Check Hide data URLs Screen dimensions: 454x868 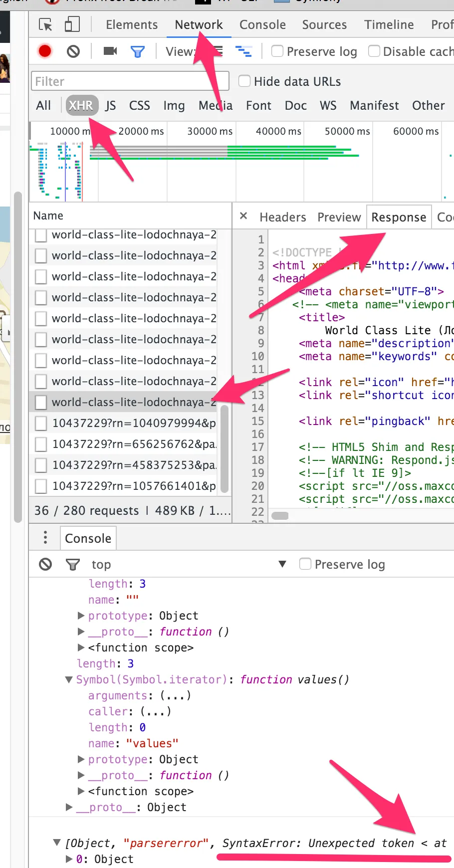pyautogui.click(x=244, y=81)
